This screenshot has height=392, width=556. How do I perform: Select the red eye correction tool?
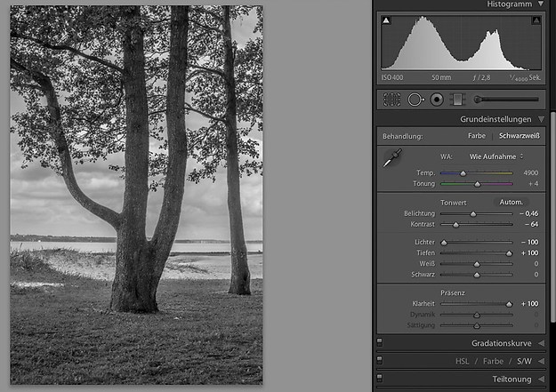click(437, 100)
